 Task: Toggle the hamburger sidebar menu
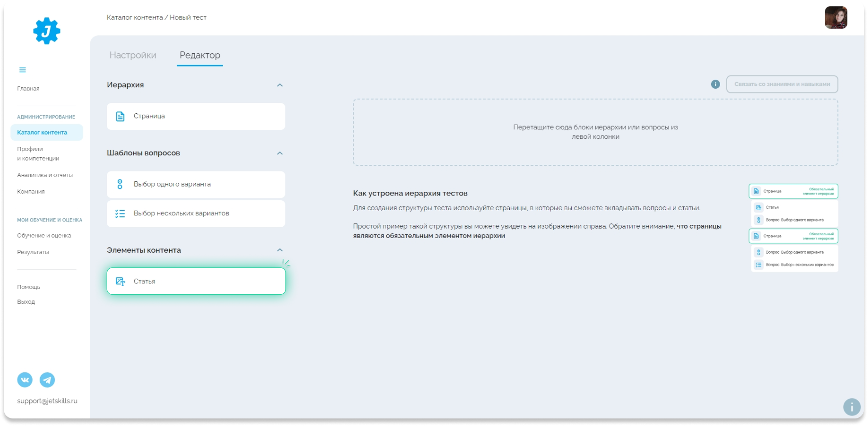coord(22,70)
